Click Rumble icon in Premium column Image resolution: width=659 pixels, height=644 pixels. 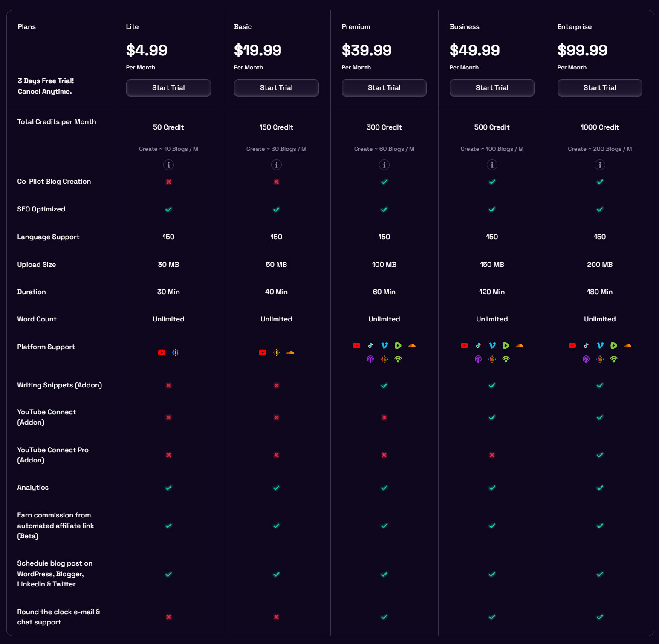pos(398,346)
